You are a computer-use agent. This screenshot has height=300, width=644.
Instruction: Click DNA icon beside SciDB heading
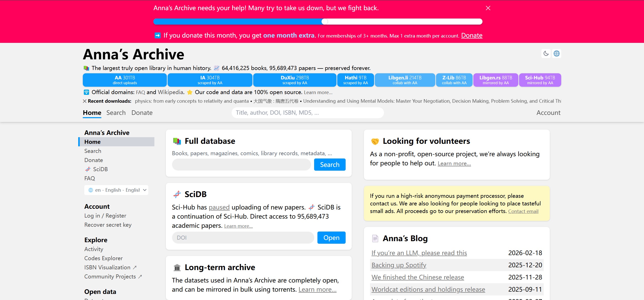[x=177, y=195]
